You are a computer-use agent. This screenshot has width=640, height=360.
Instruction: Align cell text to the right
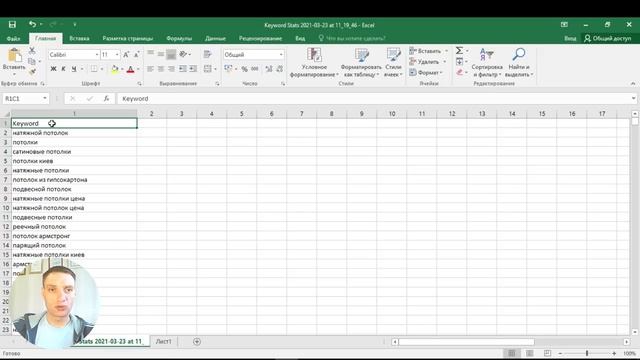(171, 69)
